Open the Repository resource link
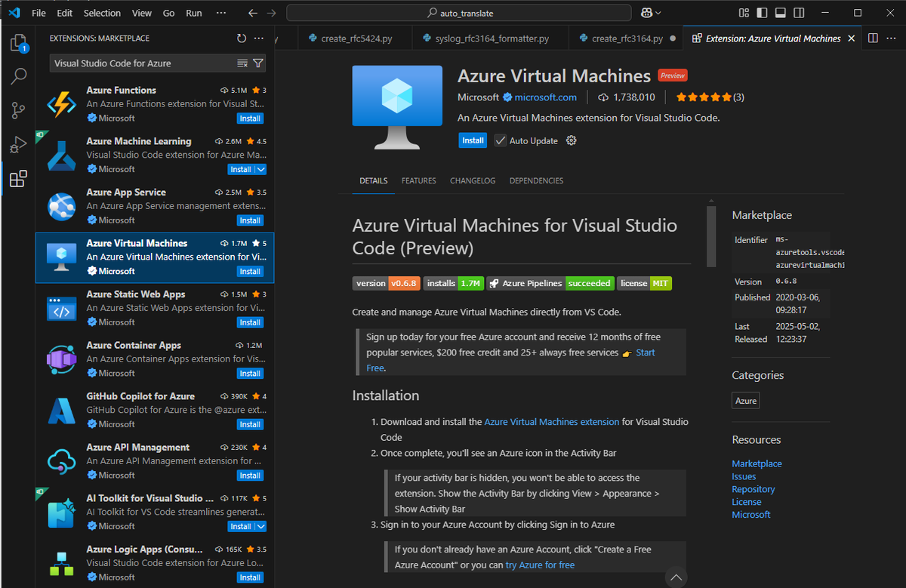Screen dimensions: 906x588 click(x=753, y=489)
